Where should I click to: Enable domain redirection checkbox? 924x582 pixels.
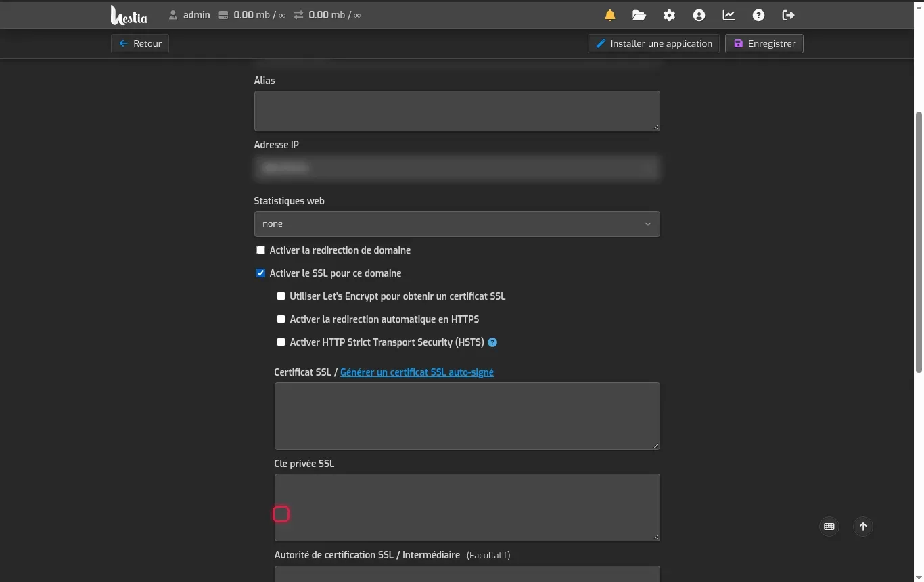click(x=260, y=250)
